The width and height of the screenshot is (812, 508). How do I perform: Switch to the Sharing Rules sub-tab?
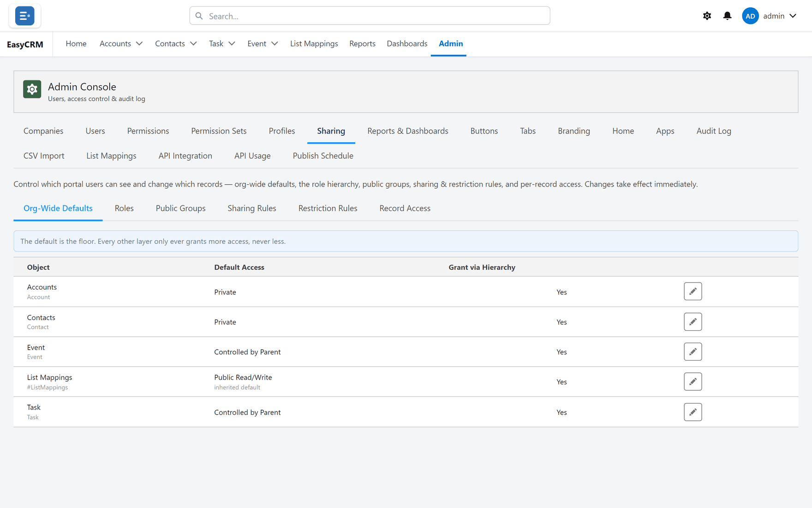252,208
